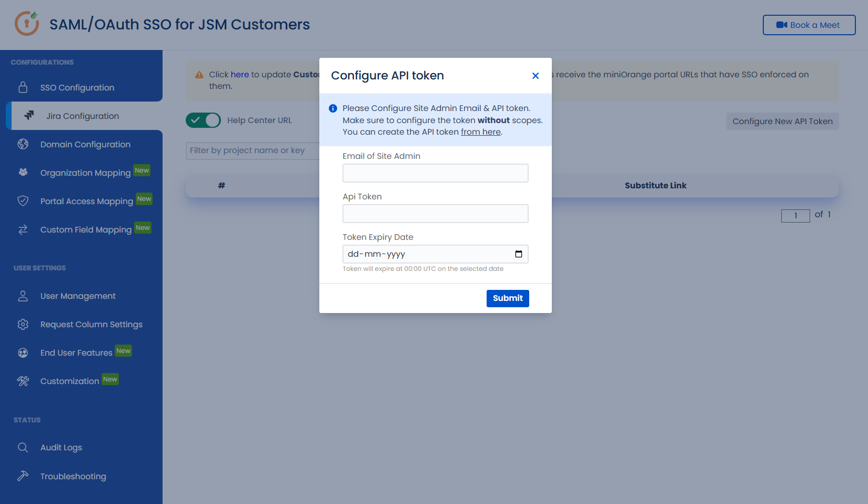Click the 'here' link in warning banner
868x504 pixels.
pyautogui.click(x=239, y=75)
